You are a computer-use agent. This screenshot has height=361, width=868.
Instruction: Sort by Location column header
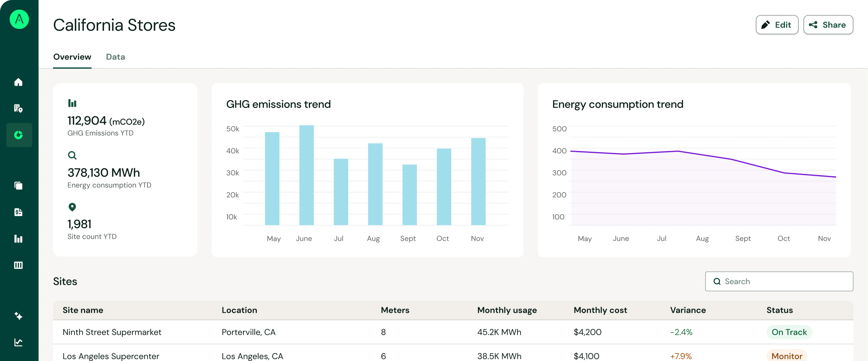pyautogui.click(x=239, y=310)
